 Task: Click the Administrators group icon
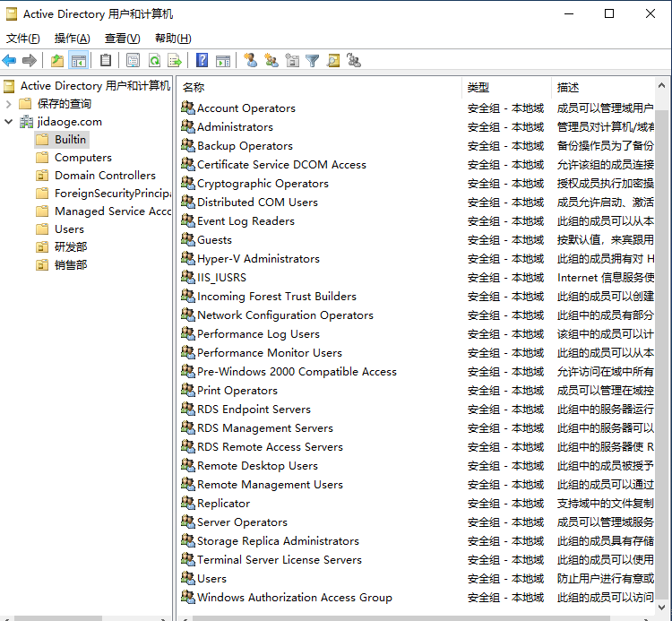point(188,126)
